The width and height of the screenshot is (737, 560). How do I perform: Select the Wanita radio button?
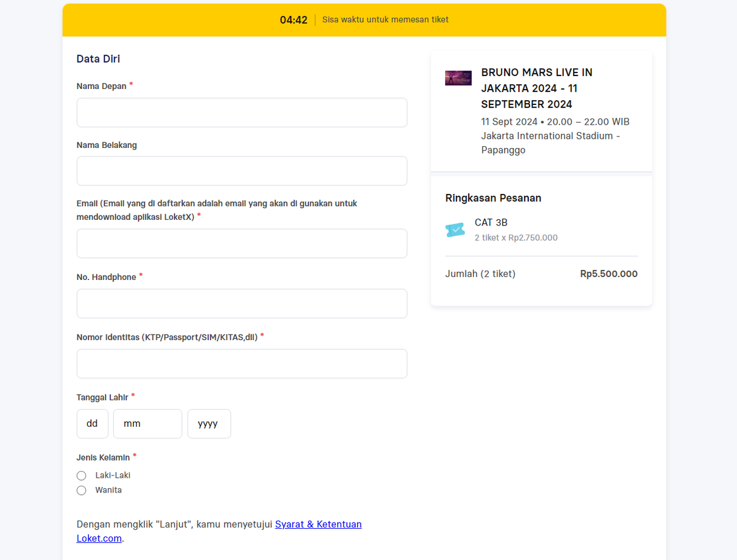click(81, 491)
